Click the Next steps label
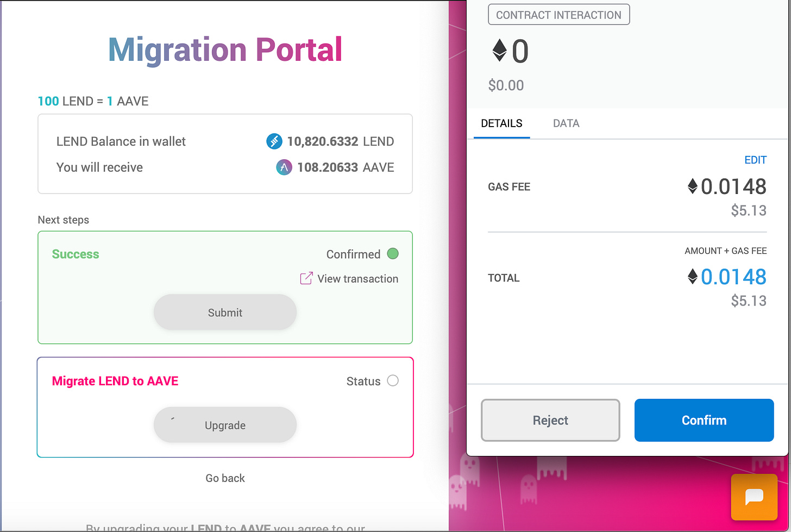 click(x=64, y=220)
